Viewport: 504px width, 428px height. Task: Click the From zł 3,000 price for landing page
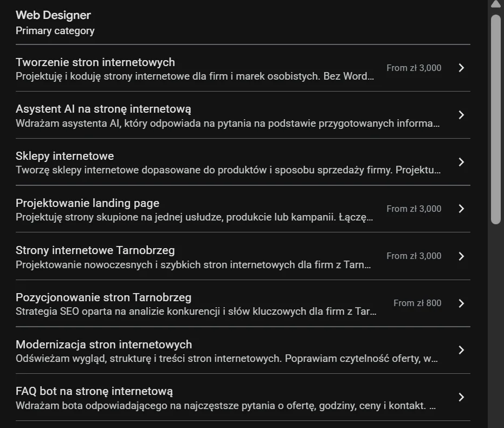(x=413, y=209)
